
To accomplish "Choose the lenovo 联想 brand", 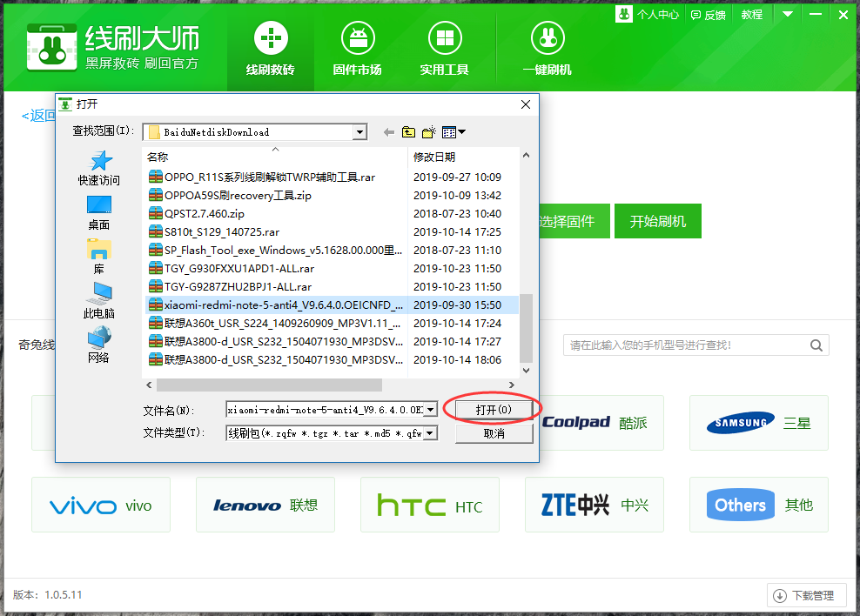I will click(x=265, y=505).
